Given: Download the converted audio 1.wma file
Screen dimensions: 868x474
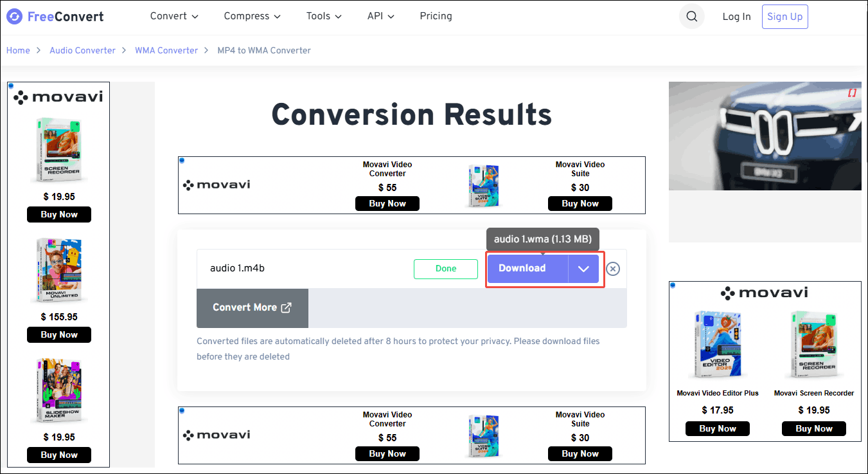Looking at the screenshot, I should pos(527,269).
